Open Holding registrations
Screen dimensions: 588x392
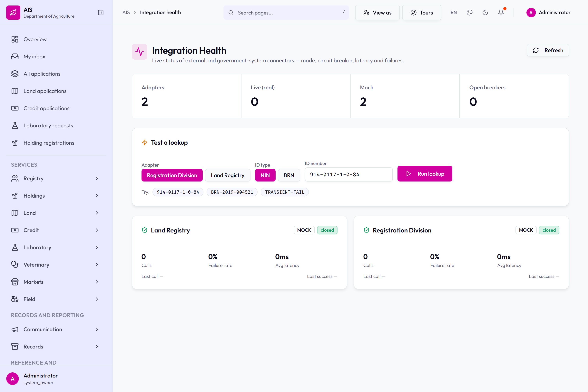[56, 143]
